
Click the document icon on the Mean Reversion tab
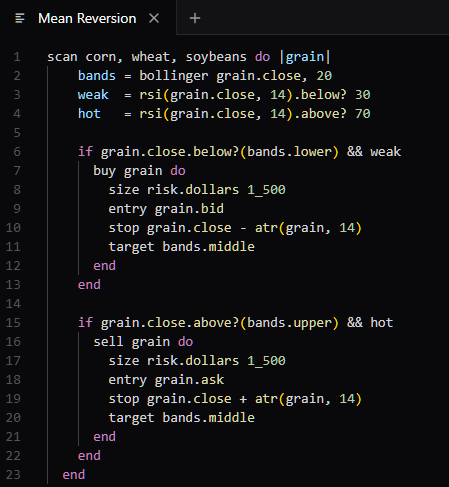(x=20, y=18)
